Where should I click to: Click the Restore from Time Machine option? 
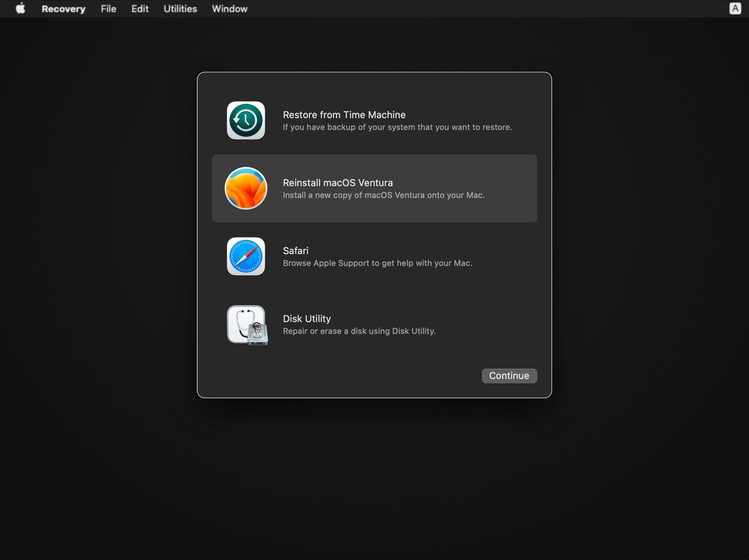coord(374,120)
